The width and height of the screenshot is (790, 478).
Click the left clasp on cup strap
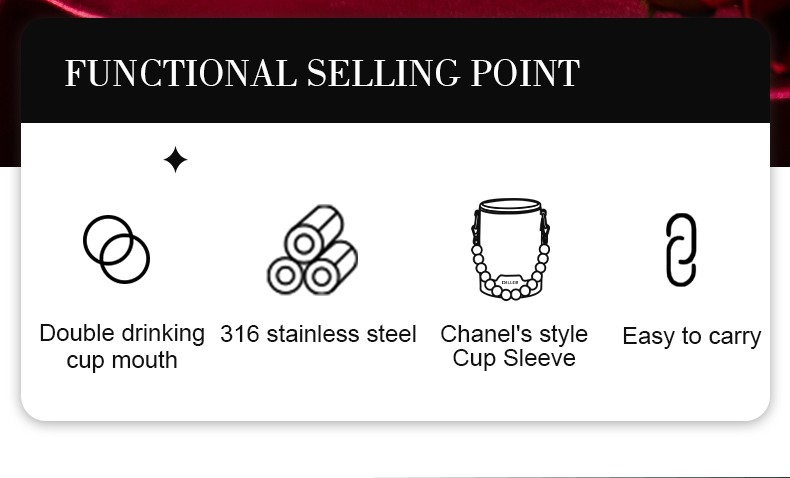[x=476, y=227]
